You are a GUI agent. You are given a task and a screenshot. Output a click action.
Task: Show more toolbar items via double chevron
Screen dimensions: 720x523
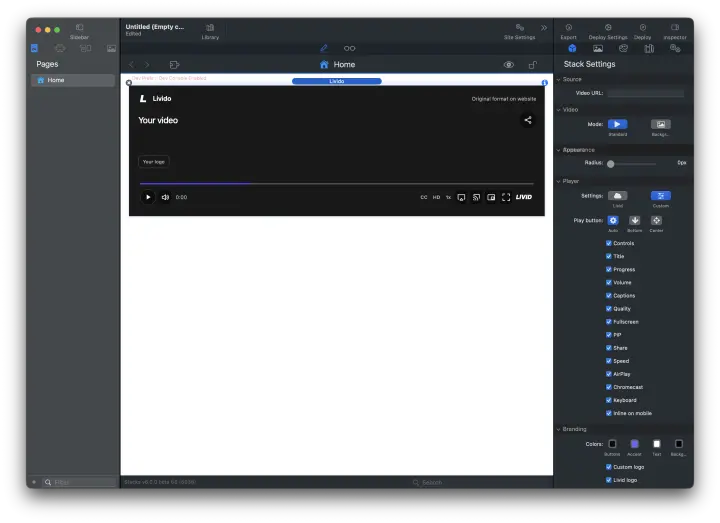click(544, 28)
